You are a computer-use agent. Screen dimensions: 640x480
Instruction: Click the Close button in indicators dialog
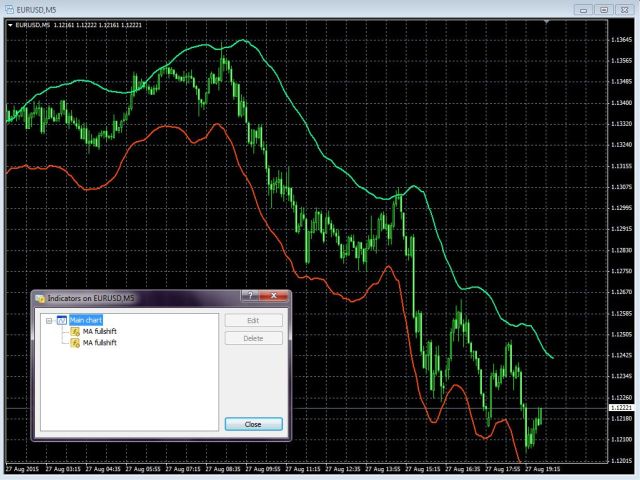[253, 424]
